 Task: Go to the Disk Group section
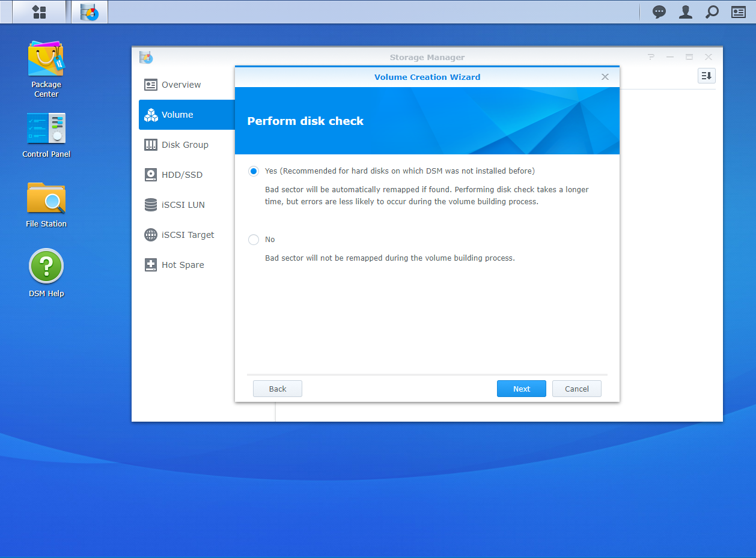[184, 145]
